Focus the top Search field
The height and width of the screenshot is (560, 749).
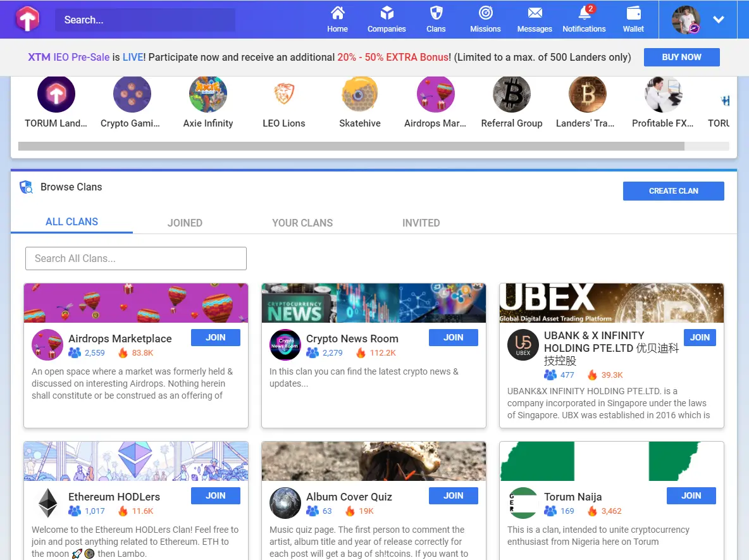click(x=145, y=20)
